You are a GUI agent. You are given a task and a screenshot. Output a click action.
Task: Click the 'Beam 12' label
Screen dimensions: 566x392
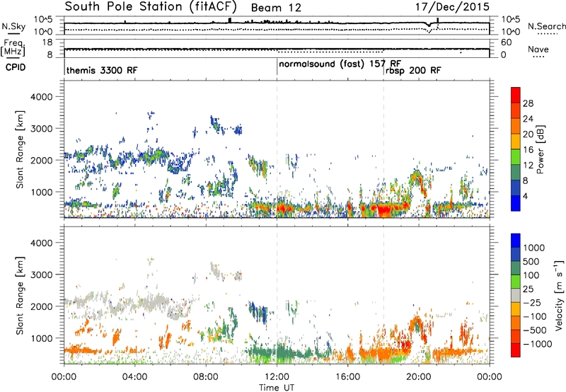[276, 8]
